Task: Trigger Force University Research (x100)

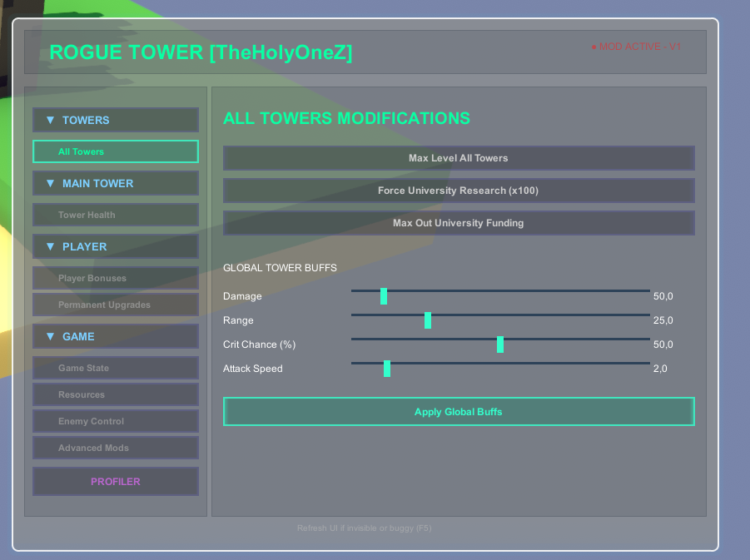Action: tap(458, 190)
